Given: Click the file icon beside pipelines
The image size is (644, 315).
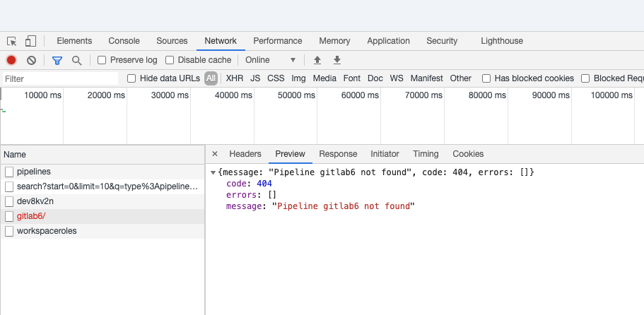Looking at the screenshot, I should click(9, 172).
